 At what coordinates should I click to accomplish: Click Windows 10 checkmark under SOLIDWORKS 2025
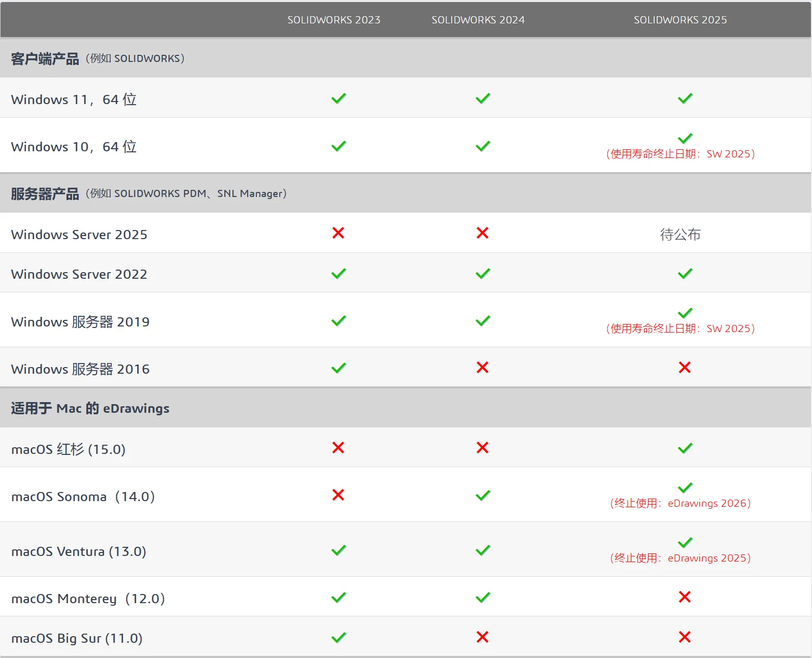coord(685,138)
